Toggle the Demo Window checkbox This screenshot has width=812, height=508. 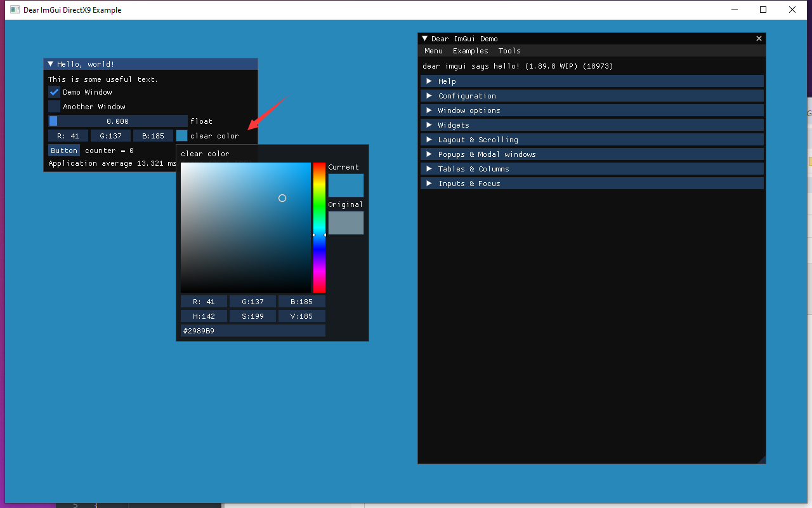(53, 91)
